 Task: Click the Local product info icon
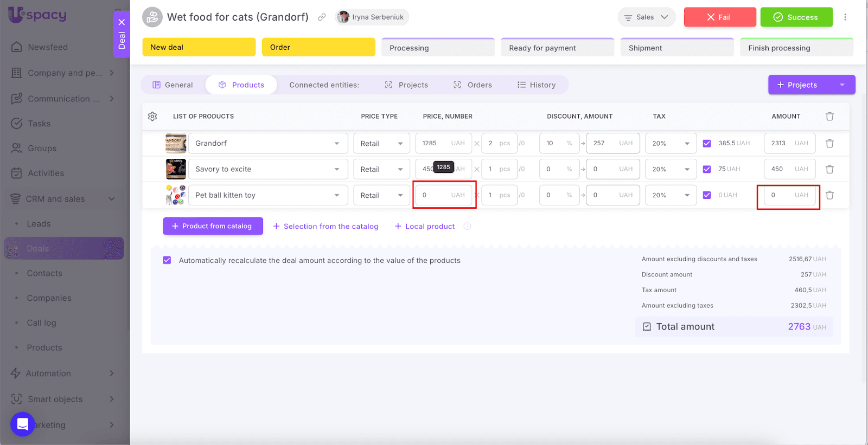(x=467, y=227)
